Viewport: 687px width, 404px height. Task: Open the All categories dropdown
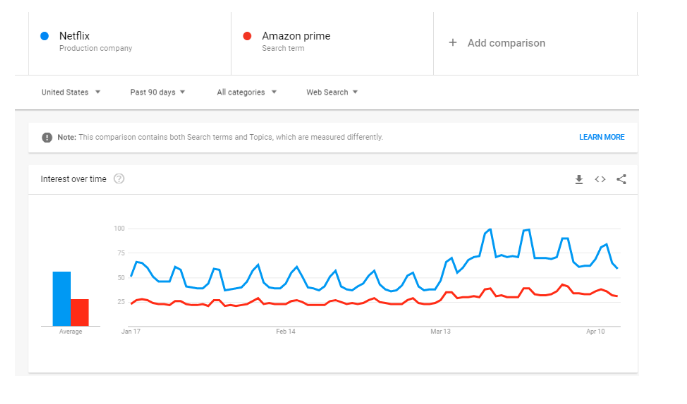[x=247, y=92]
